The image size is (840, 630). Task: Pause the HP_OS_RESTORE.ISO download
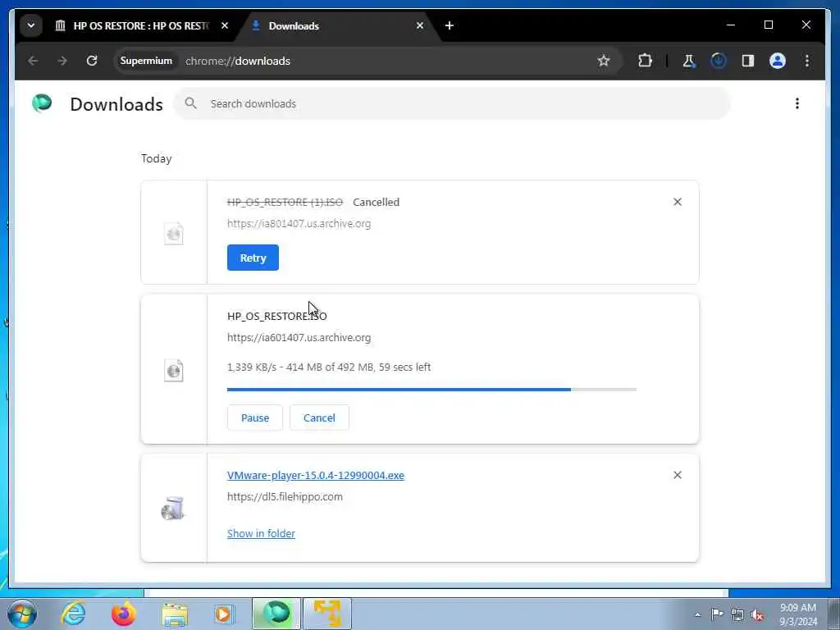pyautogui.click(x=255, y=418)
